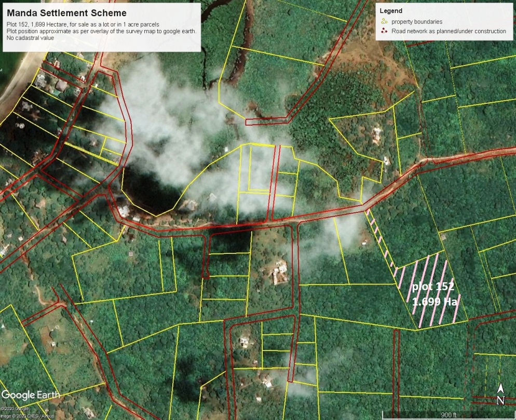This screenshot has width=516, height=420.
Task: Click the 'plot 152' map label
Action: click(x=433, y=286)
